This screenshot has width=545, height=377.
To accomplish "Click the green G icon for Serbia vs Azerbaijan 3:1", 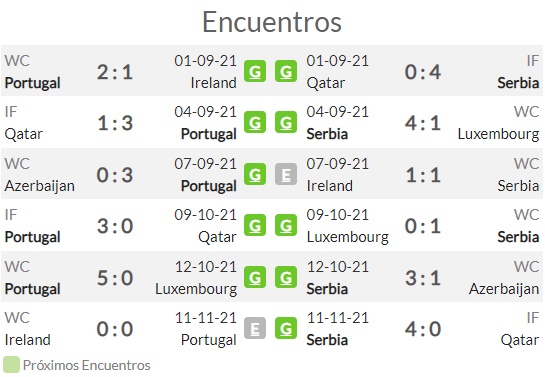I will (x=286, y=277).
